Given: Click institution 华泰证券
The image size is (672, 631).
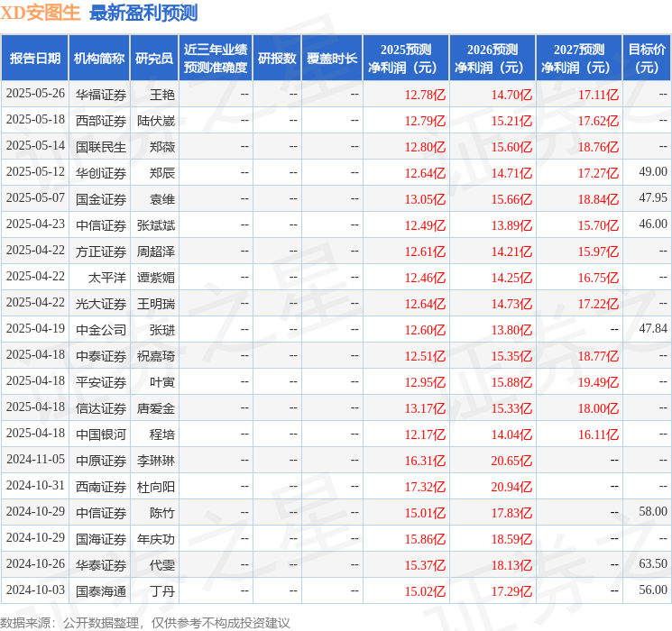Looking at the screenshot, I should coord(101,565).
